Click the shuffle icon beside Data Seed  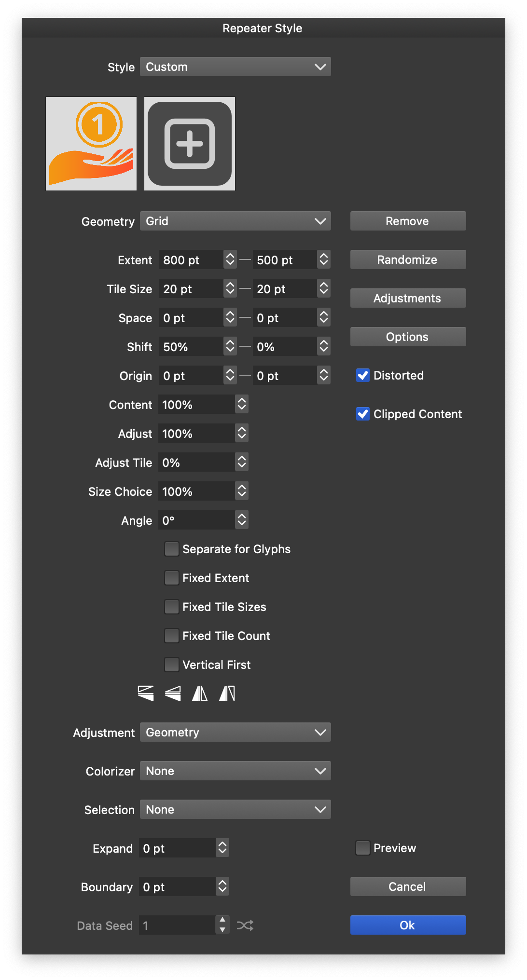point(245,925)
